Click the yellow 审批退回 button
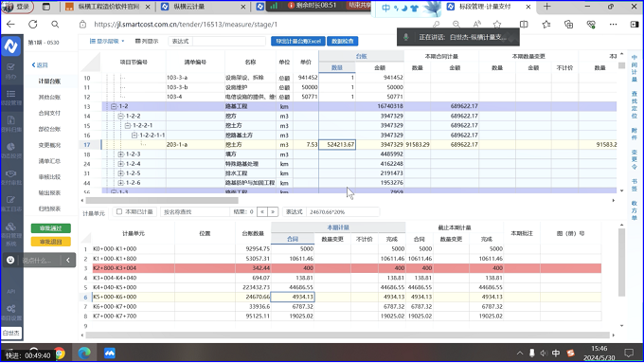Image resolution: width=644 pixels, height=363 pixels. pos(51,242)
